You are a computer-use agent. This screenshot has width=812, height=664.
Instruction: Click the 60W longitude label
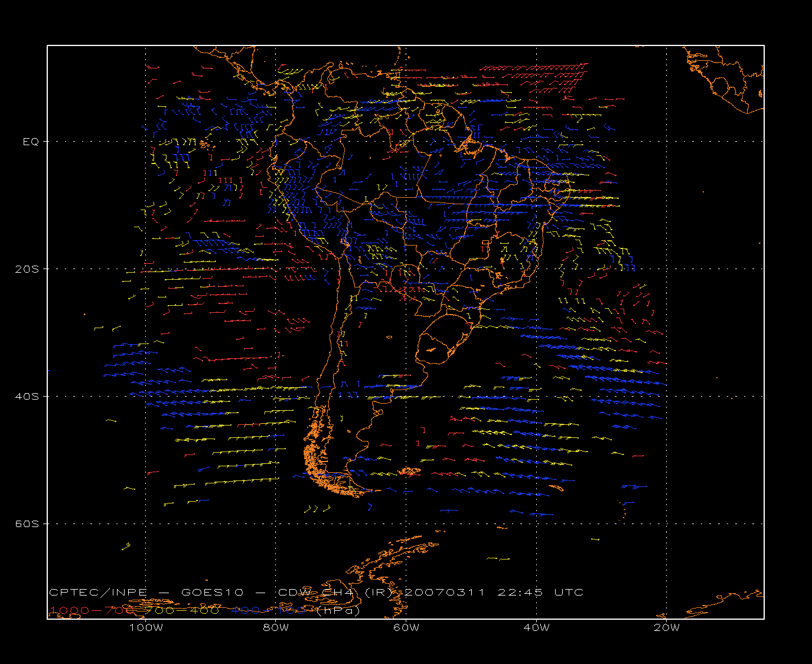click(406, 627)
